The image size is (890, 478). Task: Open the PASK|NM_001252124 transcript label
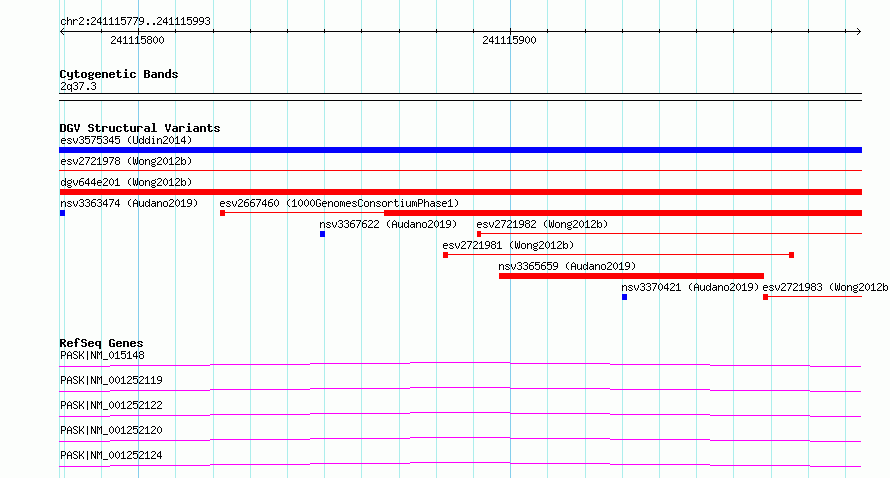coord(111,455)
